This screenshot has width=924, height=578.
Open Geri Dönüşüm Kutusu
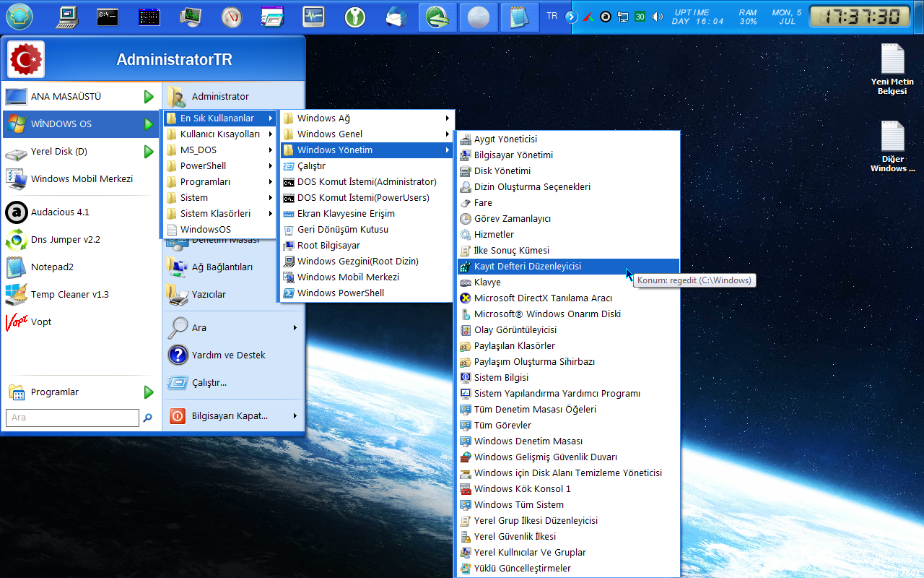pyautogui.click(x=366, y=230)
